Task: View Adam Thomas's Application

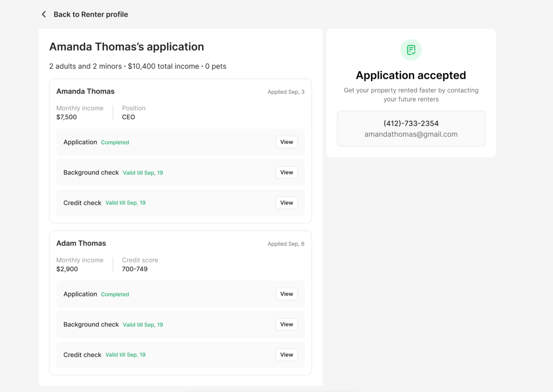Action: [x=286, y=294]
